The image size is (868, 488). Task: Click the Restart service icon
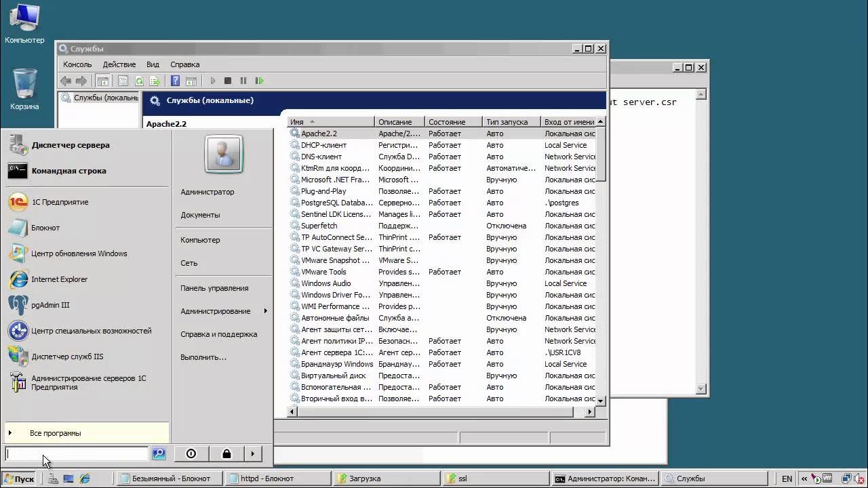pyautogui.click(x=259, y=81)
